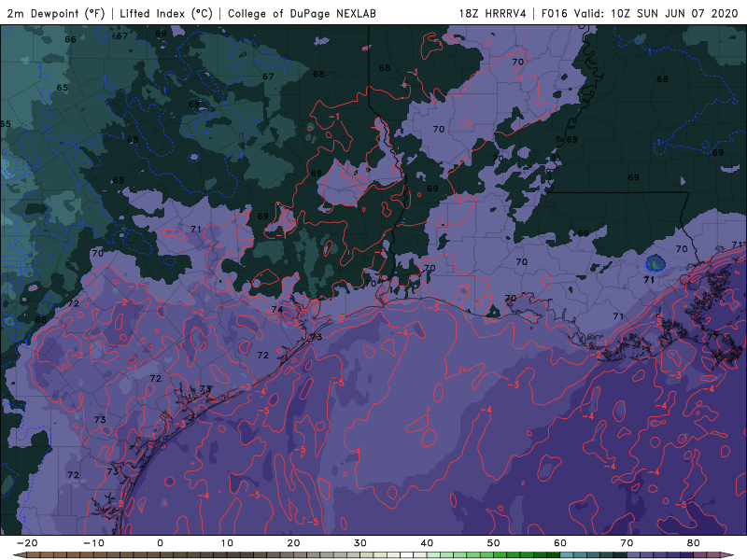Select the "80" color scale label
The height and width of the screenshot is (560, 747).
click(694, 543)
